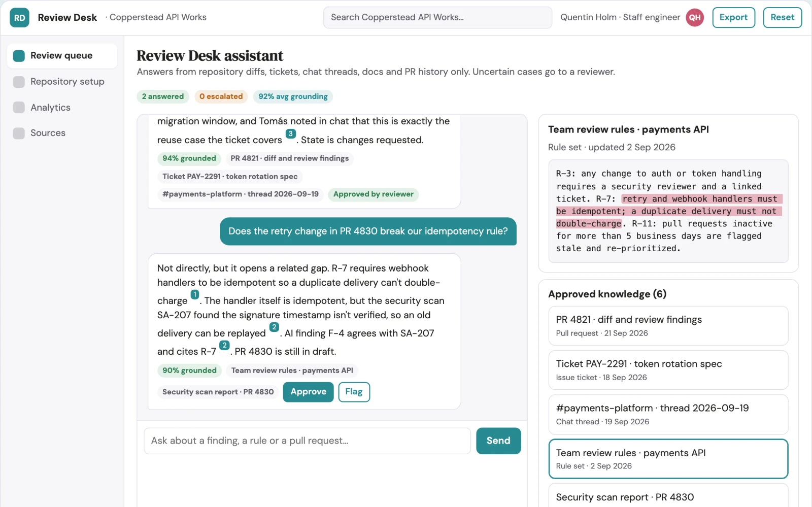The image size is (812, 507).
Task: Click the 'Ask about a finding' input
Action: pyautogui.click(x=307, y=441)
